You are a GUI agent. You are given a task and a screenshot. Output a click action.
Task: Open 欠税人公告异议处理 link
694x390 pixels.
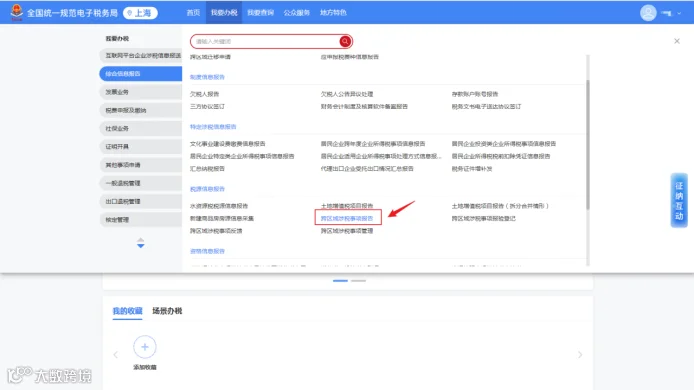point(347,94)
